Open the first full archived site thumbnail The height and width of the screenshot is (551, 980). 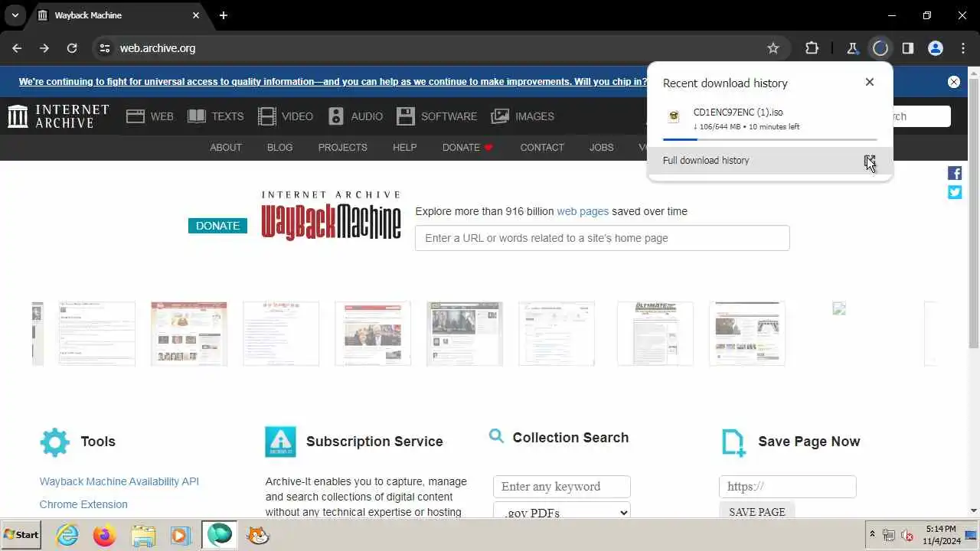click(x=97, y=334)
